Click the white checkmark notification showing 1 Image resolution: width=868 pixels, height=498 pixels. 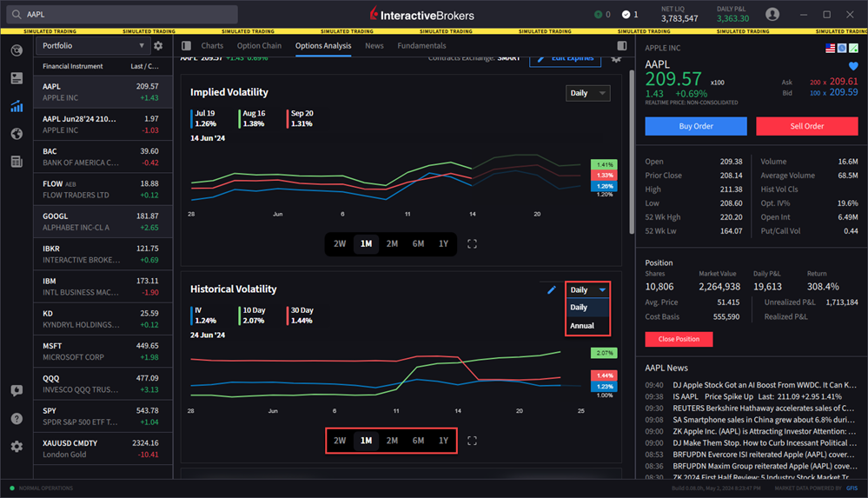(630, 15)
